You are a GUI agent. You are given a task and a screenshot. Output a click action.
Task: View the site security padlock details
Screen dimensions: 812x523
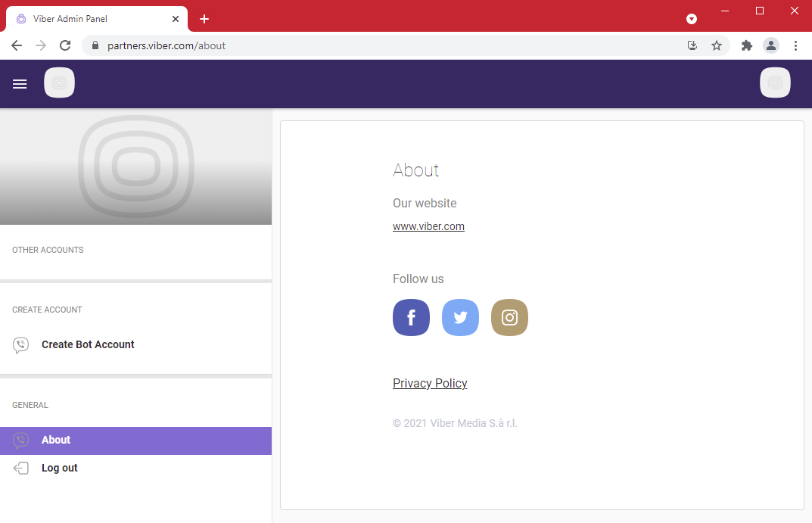95,45
